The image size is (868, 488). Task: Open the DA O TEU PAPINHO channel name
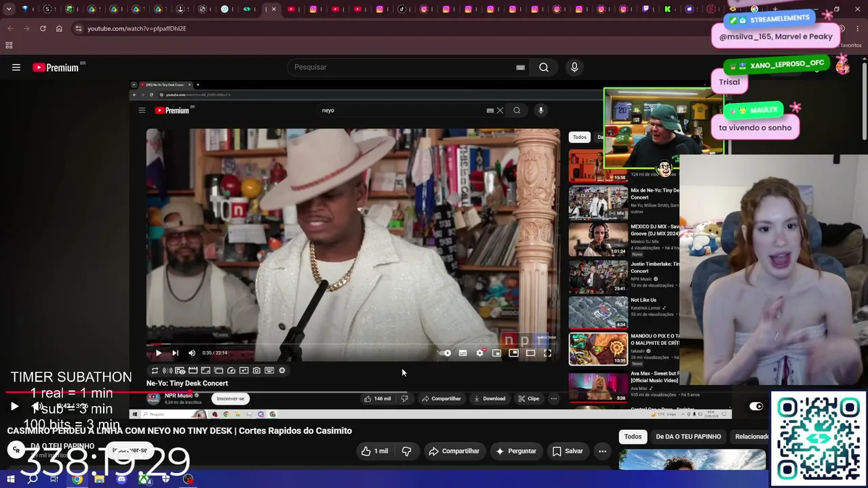pos(62,446)
